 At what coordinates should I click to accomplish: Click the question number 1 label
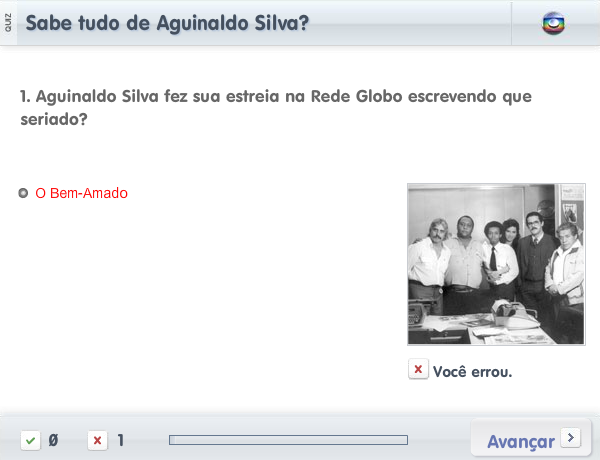click(25, 96)
